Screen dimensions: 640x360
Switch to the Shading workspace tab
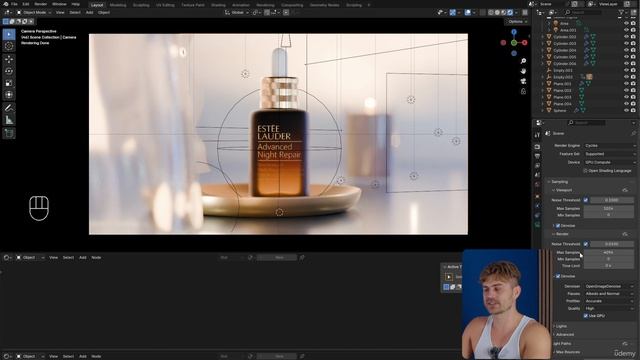pos(218,5)
